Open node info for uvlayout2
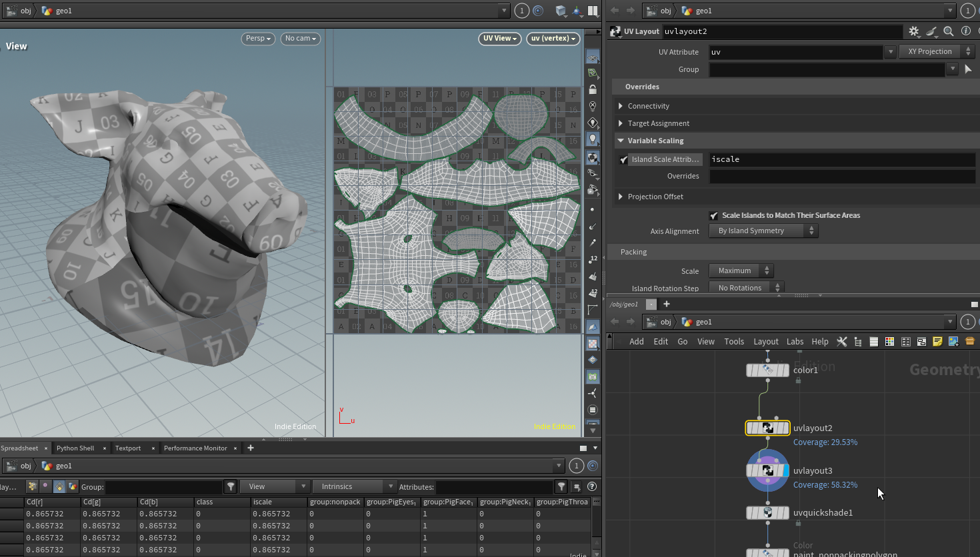 (x=965, y=31)
